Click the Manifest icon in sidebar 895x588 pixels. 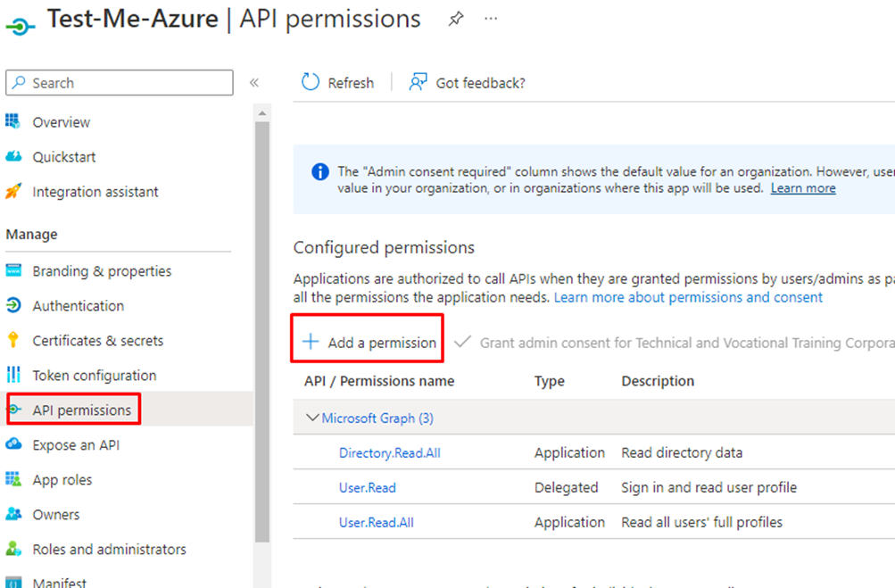coord(13,583)
